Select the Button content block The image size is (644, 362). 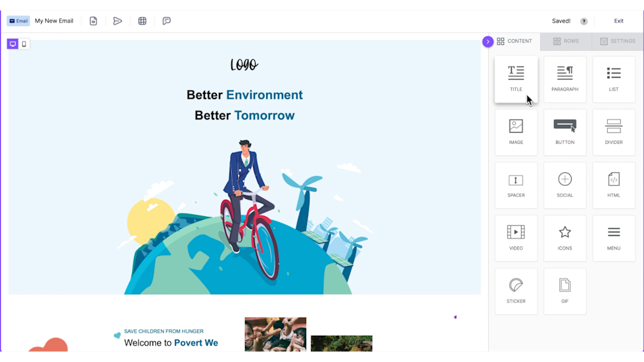(564, 132)
